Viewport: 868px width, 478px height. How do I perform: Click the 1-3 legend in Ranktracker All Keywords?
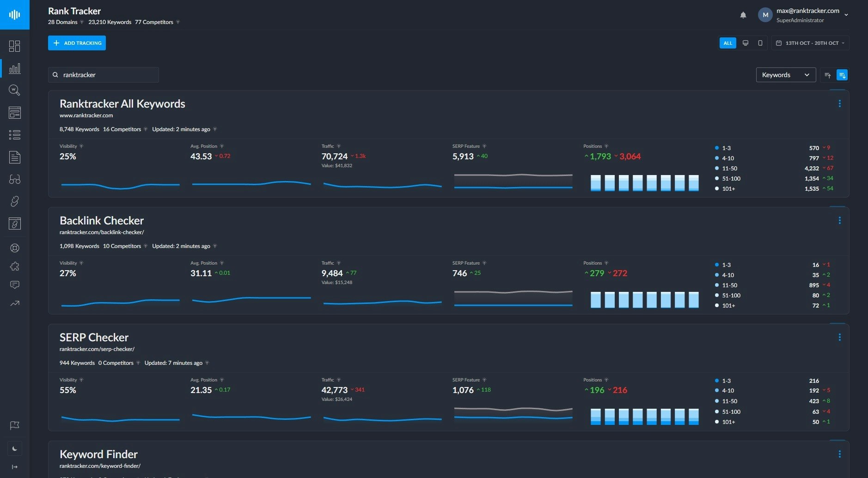click(x=723, y=148)
